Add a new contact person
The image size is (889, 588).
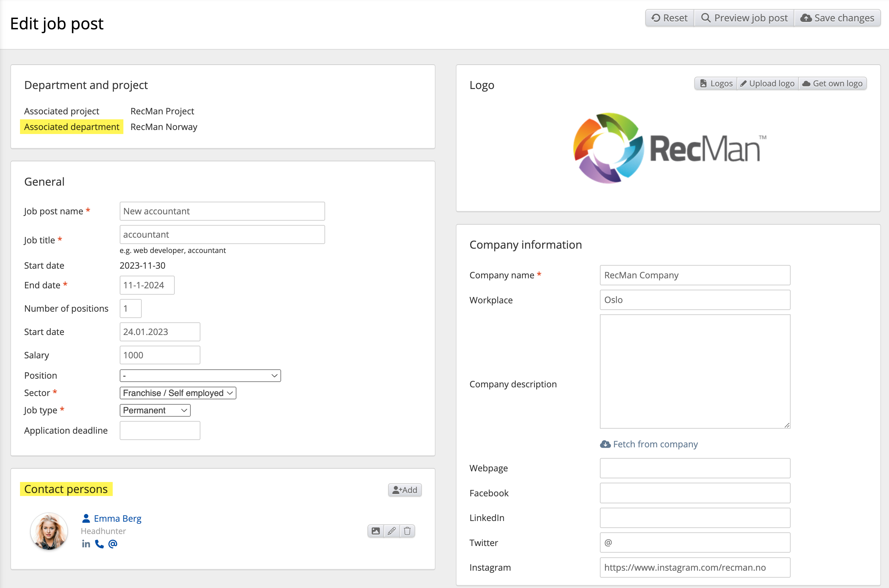point(405,490)
